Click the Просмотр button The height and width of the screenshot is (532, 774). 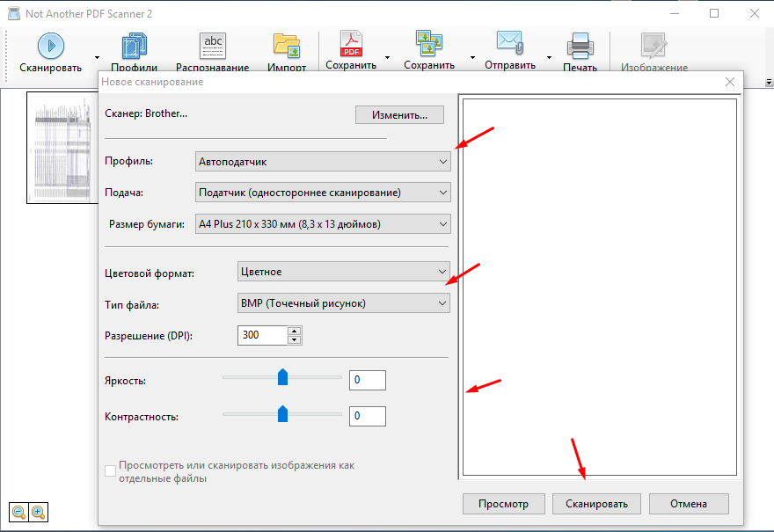tap(503, 504)
